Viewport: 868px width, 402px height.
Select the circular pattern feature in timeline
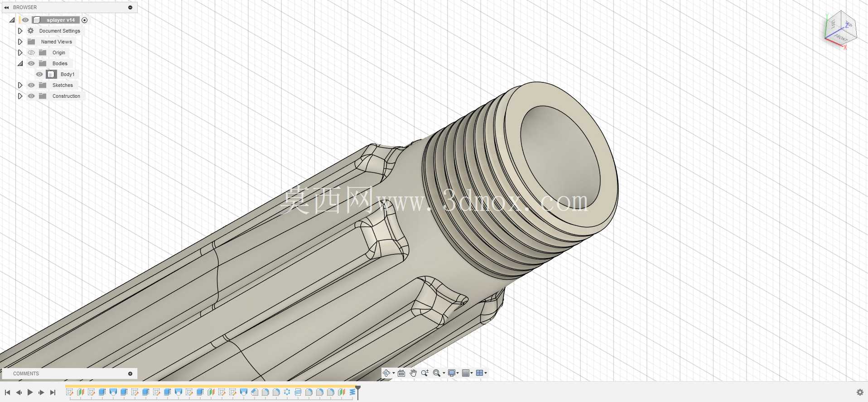coord(287,392)
